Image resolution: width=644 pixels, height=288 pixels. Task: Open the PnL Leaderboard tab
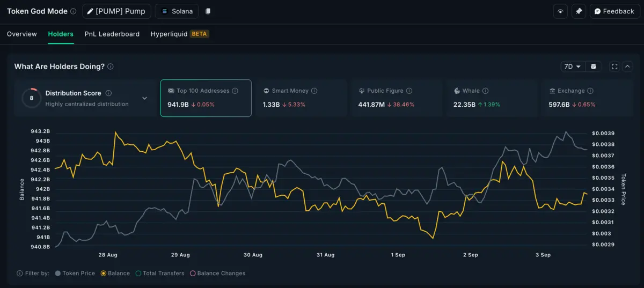coord(112,34)
